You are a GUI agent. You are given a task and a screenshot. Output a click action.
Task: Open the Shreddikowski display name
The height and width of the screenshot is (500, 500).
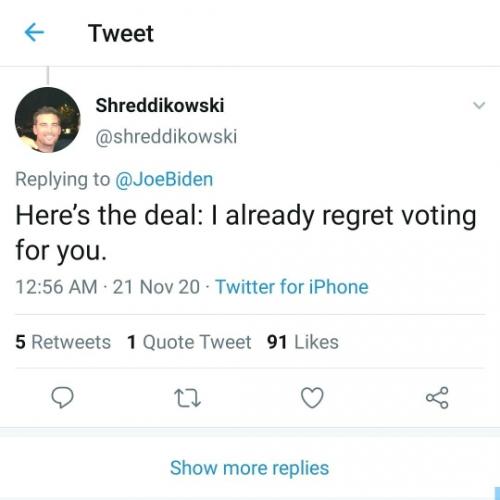point(160,105)
